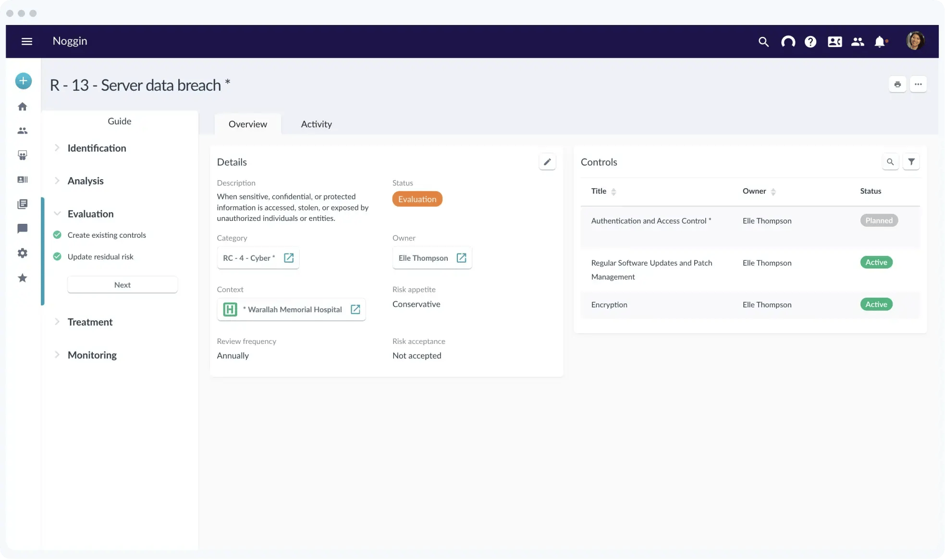Check off Update residual risk step
The image size is (945, 560).
[57, 256]
